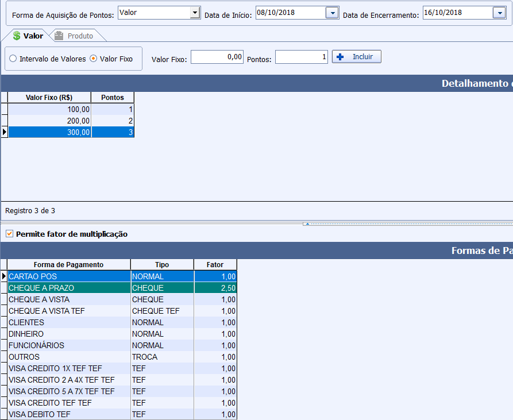The image size is (513, 420).
Task: Click the Pontos input field
Action: [x=301, y=57]
